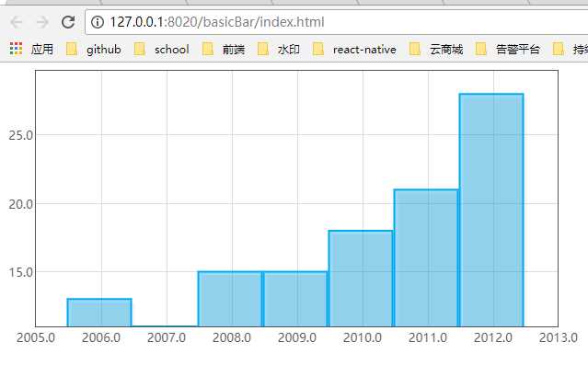Open the 水印 bookmark folder

(279, 49)
